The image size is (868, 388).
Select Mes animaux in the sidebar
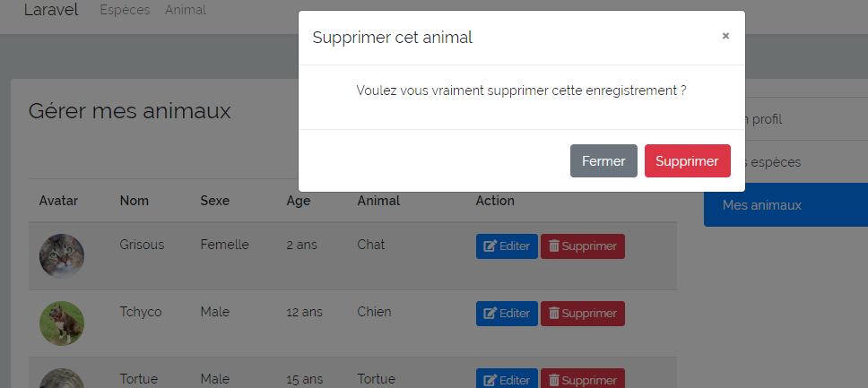point(785,205)
